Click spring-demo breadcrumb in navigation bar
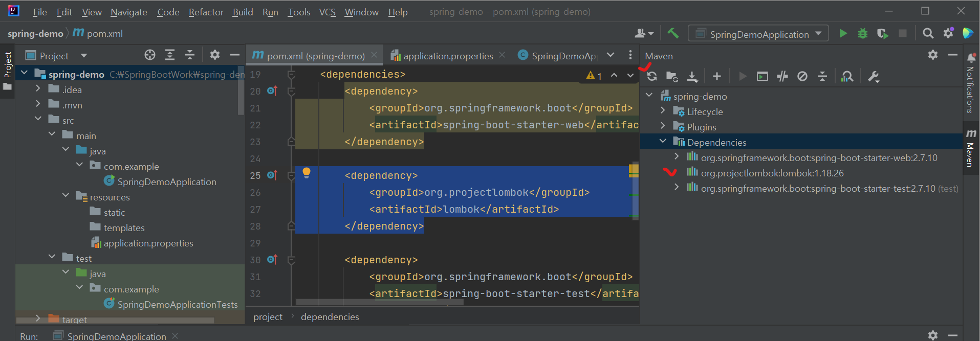Viewport: 980px width, 341px height. [35, 34]
